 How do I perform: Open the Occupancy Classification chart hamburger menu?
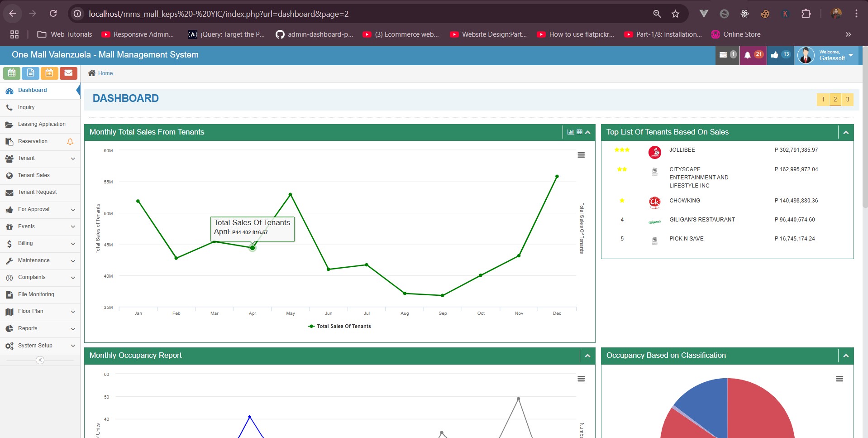click(x=839, y=379)
